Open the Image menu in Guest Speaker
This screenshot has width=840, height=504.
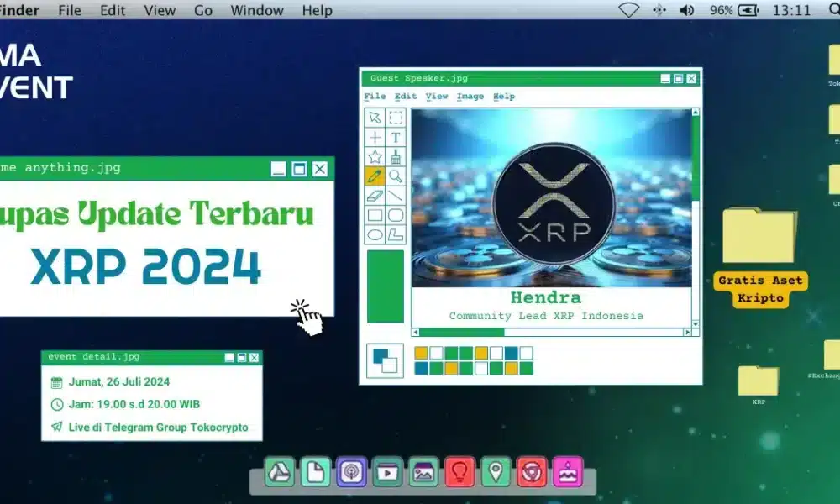(470, 97)
